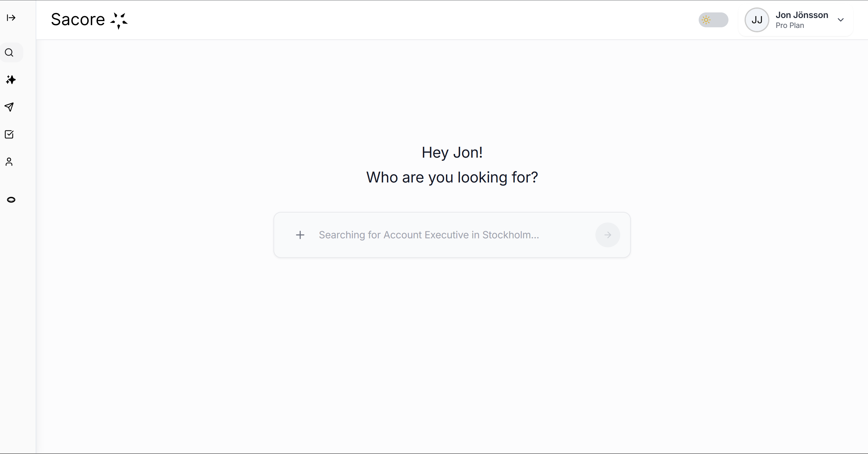The image size is (868, 454).
Task: Expand user menu with chevron arrow
Action: tap(840, 20)
